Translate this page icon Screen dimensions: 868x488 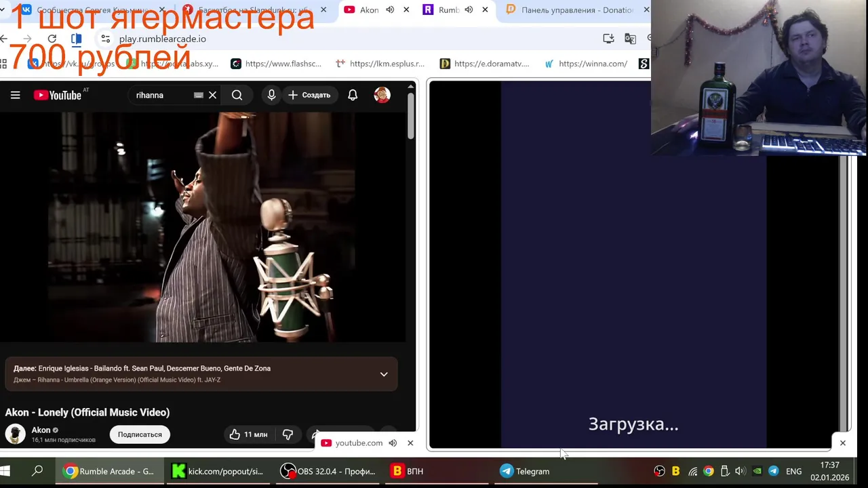click(630, 39)
